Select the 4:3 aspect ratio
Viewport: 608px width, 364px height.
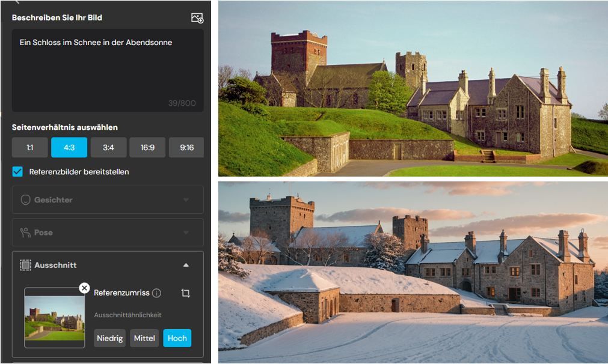(69, 148)
